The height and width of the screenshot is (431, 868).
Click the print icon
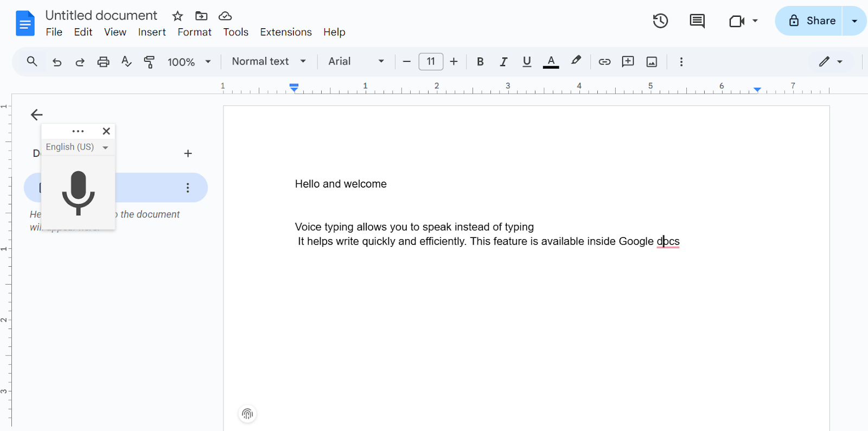click(x=103, y=62)
